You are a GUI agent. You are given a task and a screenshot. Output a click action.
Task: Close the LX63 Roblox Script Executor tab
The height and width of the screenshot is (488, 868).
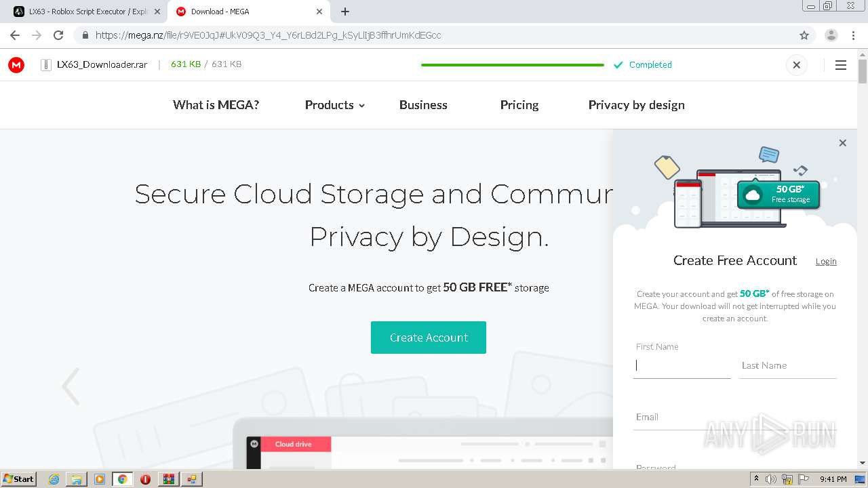157,12
